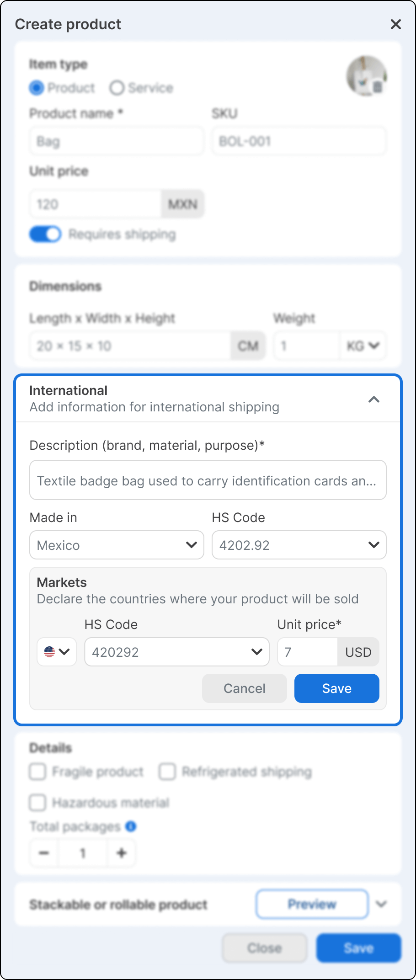Select the Product item type
The image size is (416, 980).
(x=37, y=88)
